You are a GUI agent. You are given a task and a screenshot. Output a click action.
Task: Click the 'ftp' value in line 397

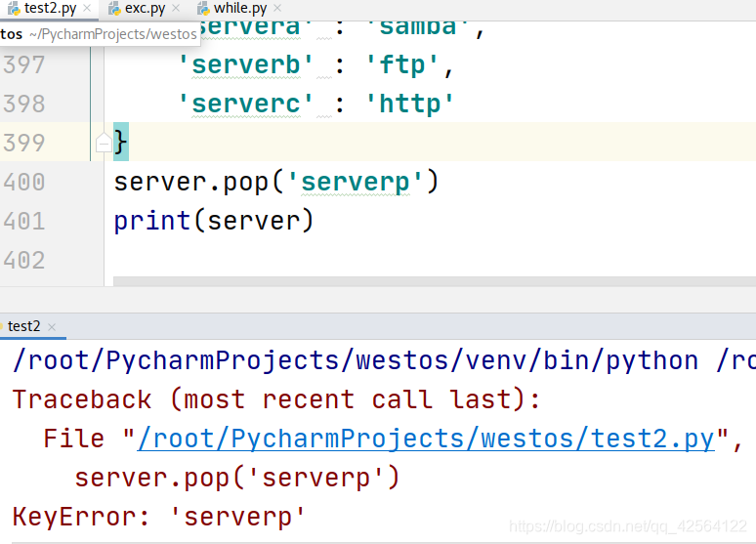point(402,64)
